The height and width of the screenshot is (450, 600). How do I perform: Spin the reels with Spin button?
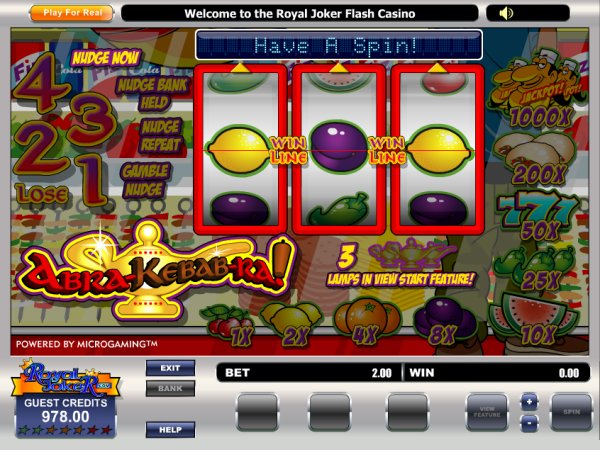point(571,412)
